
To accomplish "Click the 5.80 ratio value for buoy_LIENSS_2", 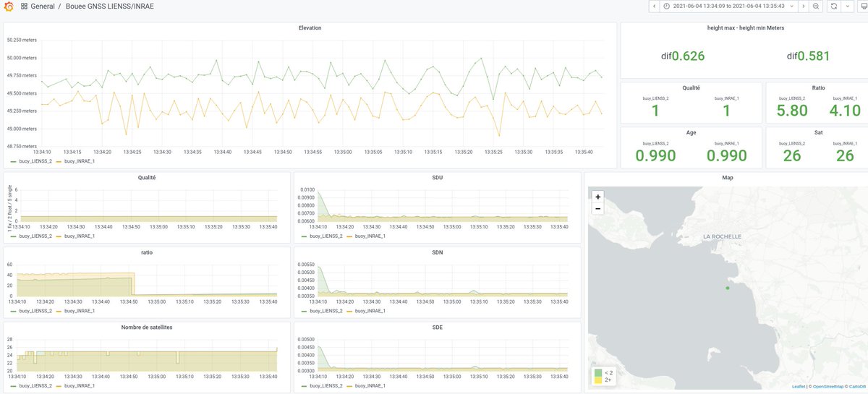I will [x=791, y=111].
